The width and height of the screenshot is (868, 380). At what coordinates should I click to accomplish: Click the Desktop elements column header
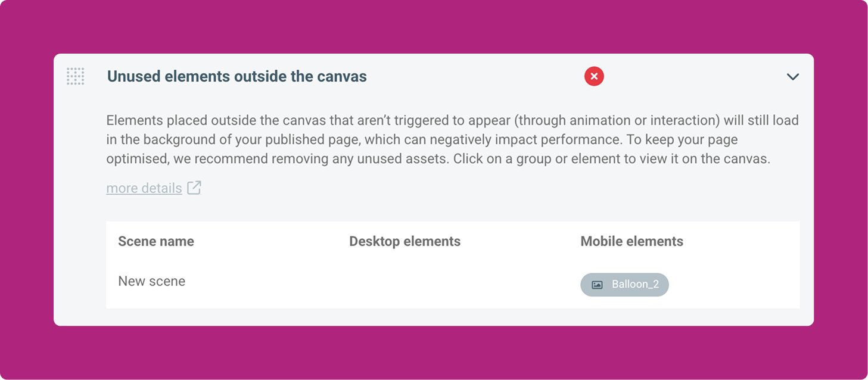[x=405, y=241]
